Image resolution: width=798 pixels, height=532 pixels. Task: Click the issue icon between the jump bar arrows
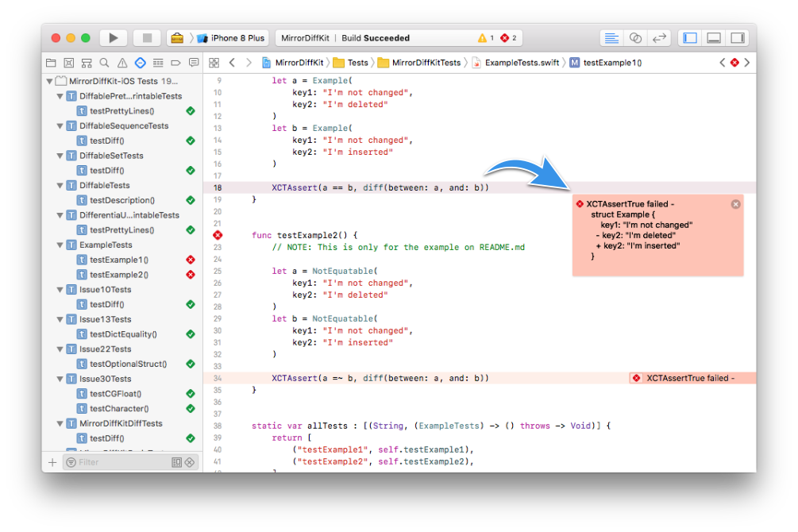point(734,63)
